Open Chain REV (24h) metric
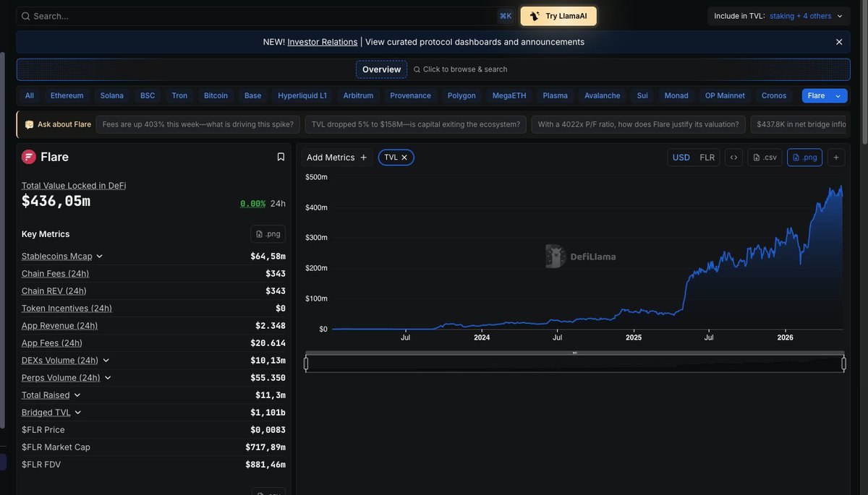 54,291
